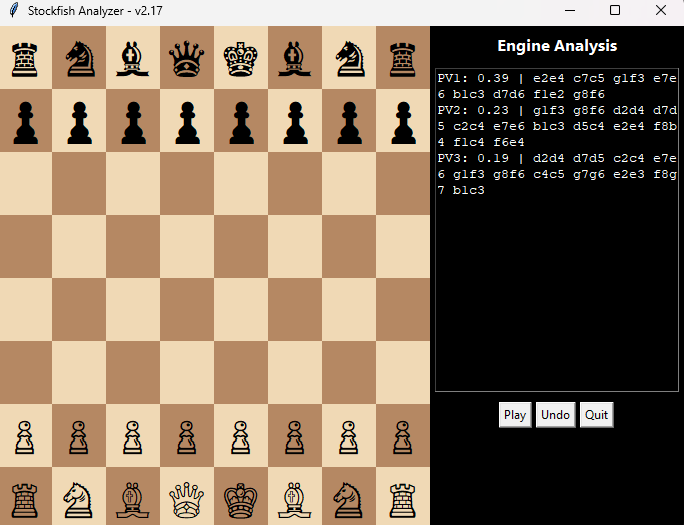Click the empty e3 square
Screen dimensions: 684x525
point(241,372)
